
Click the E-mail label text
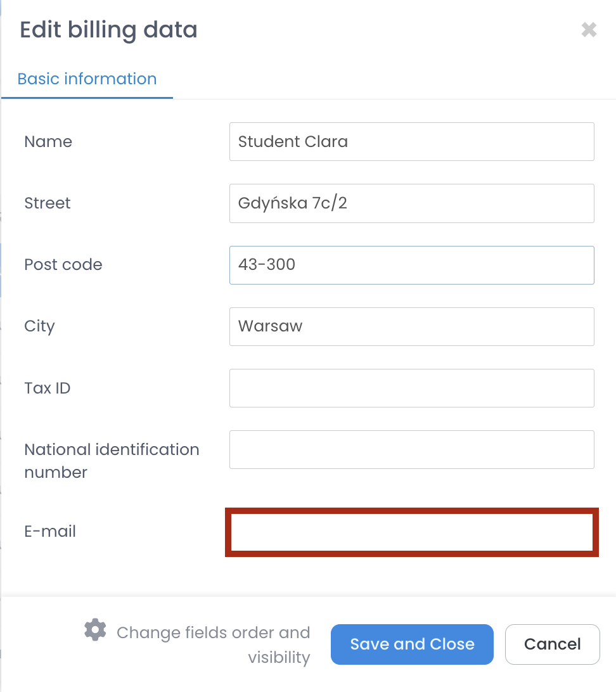click(50, 532)
